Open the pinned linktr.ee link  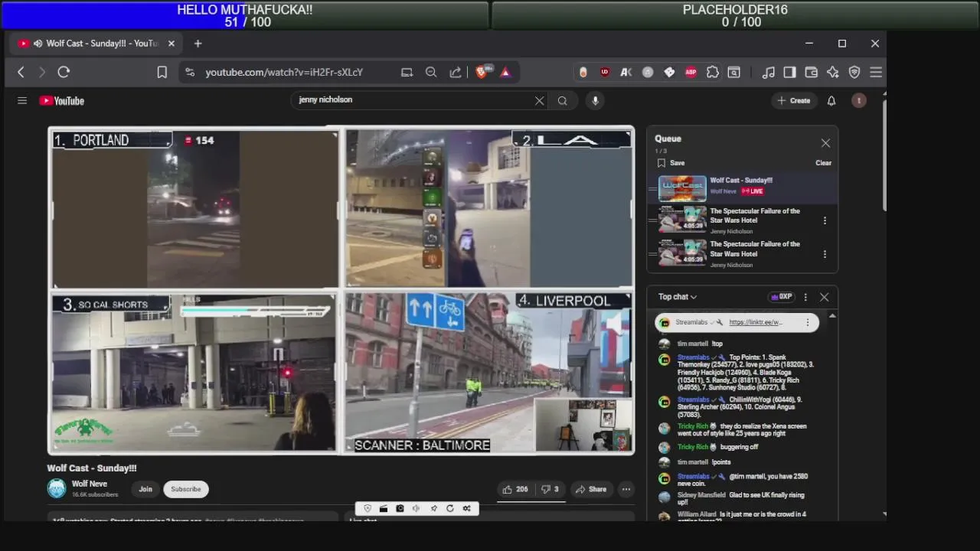pyautogui.click(x=756, y=322)
